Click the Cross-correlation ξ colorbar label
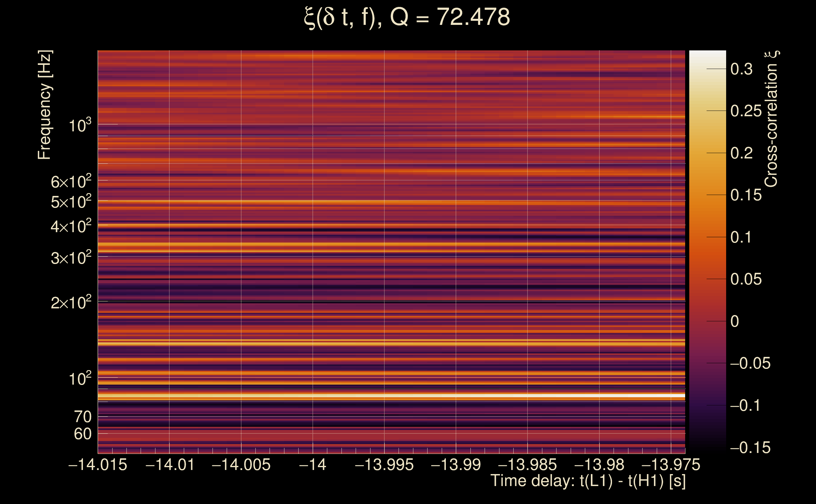Viewport: 816px width, 504px height. 771,119
